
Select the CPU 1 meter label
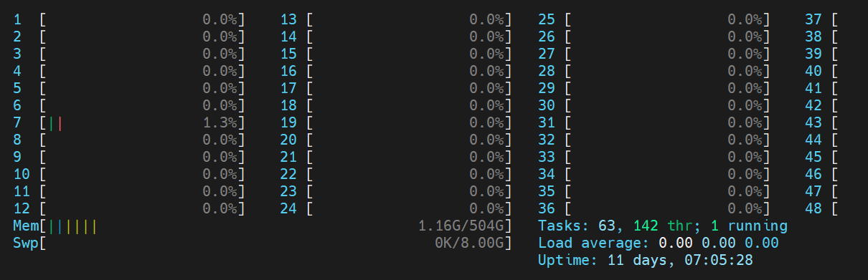click(x=17, y=19)
